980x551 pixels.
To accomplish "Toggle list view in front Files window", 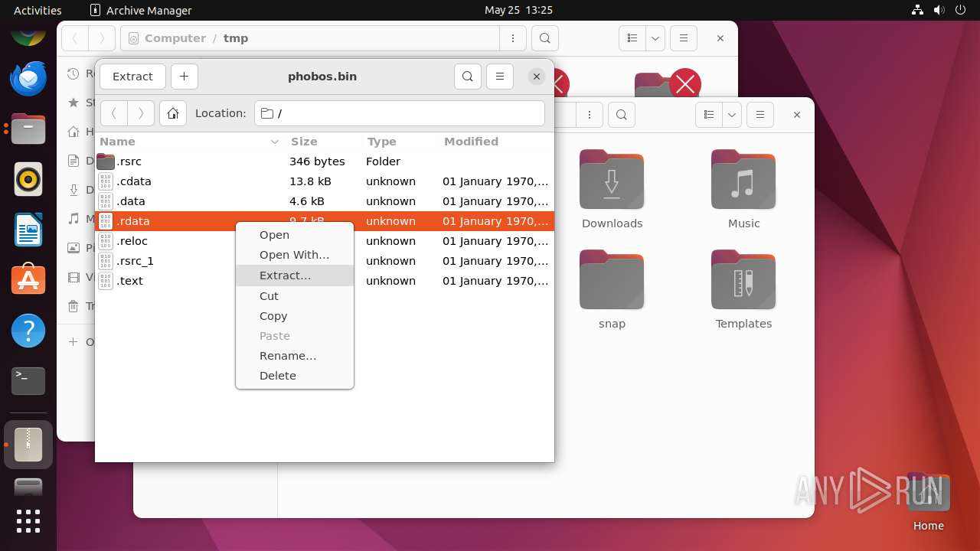I will [x=709, y=115].
